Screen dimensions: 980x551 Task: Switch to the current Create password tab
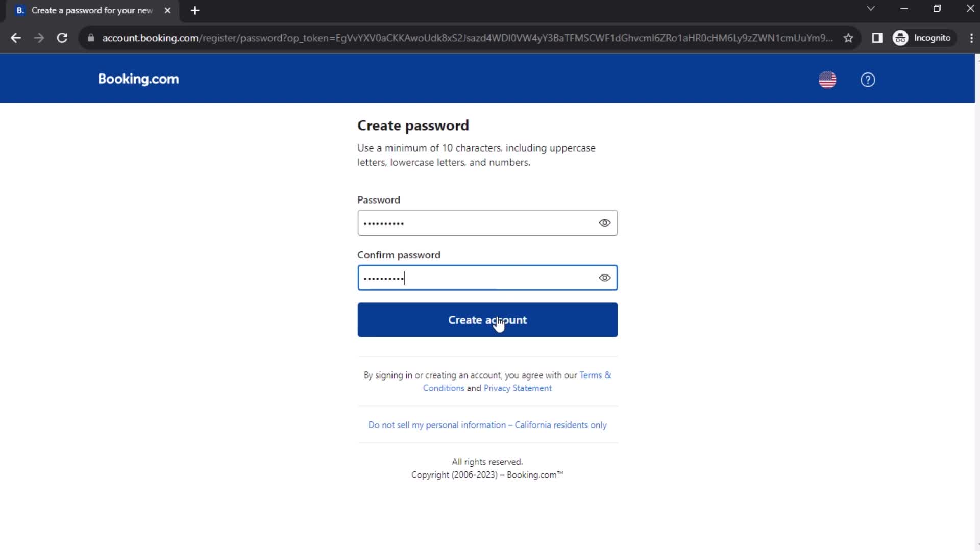click(91, 10)
